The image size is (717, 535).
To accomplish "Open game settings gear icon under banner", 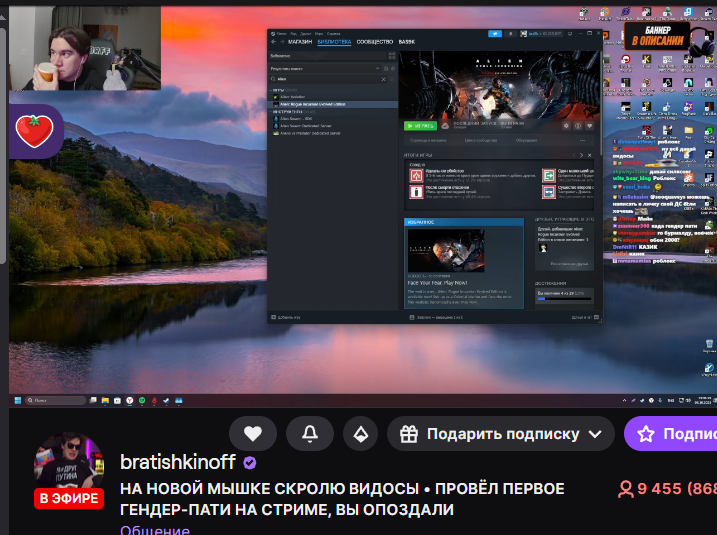I will click(x=566, y=126).
